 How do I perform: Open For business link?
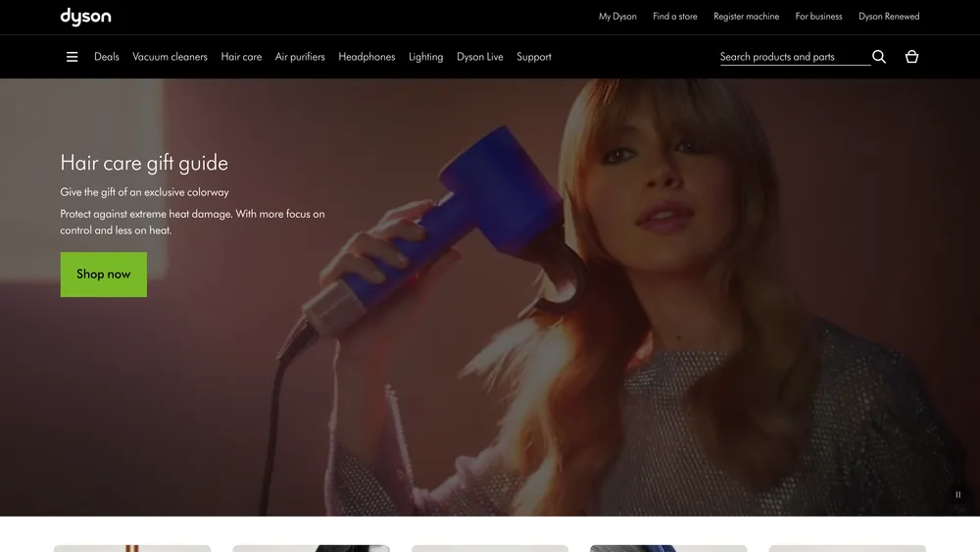click(x=818, y=17)
